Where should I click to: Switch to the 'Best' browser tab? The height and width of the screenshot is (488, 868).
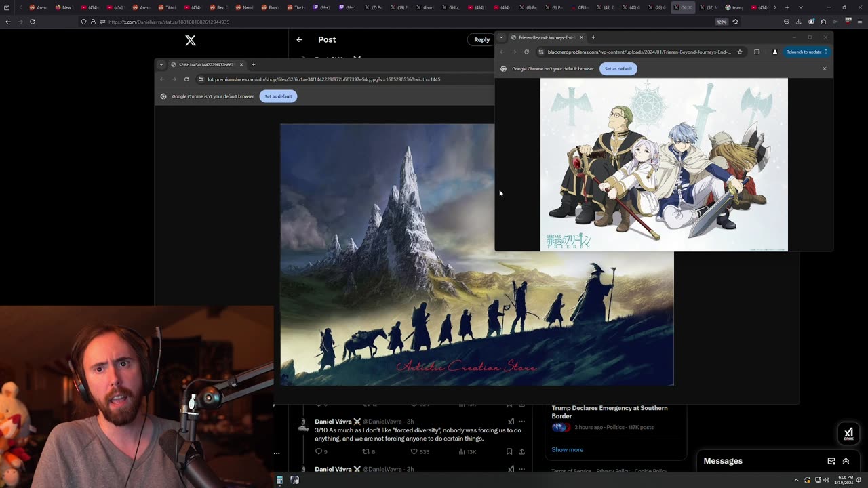[x=219, y=7]
